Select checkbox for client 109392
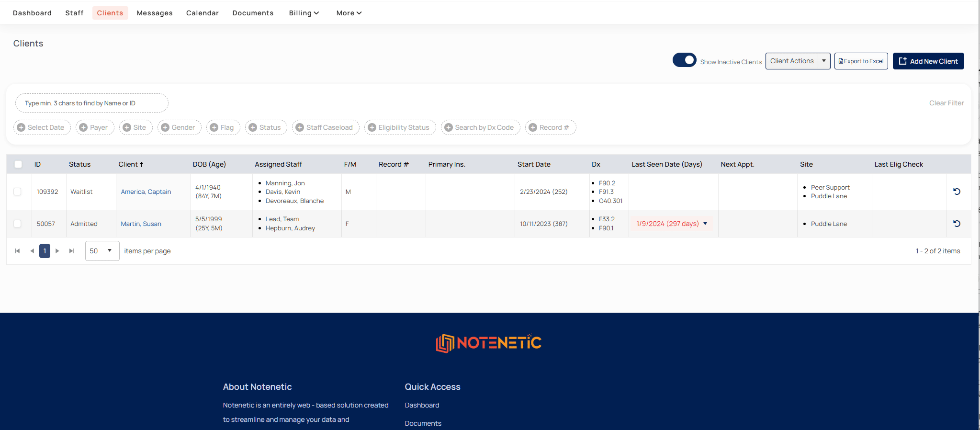 (17, 192)
